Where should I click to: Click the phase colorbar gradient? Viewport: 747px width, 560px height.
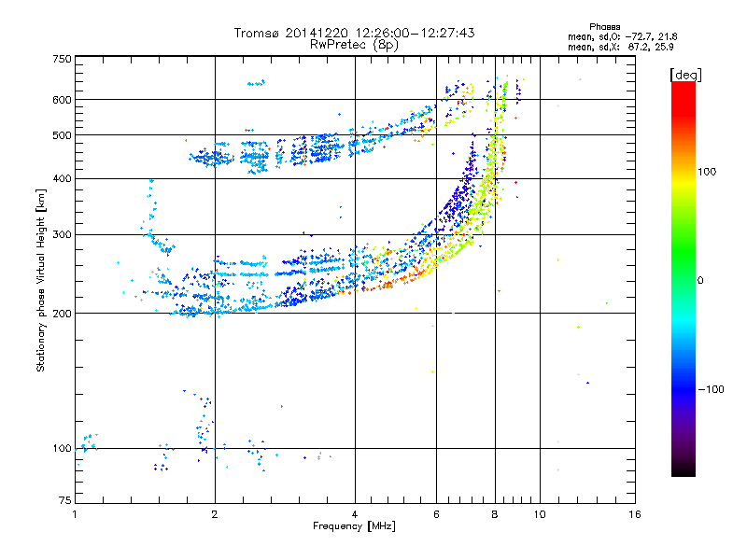tap(684, 278)
